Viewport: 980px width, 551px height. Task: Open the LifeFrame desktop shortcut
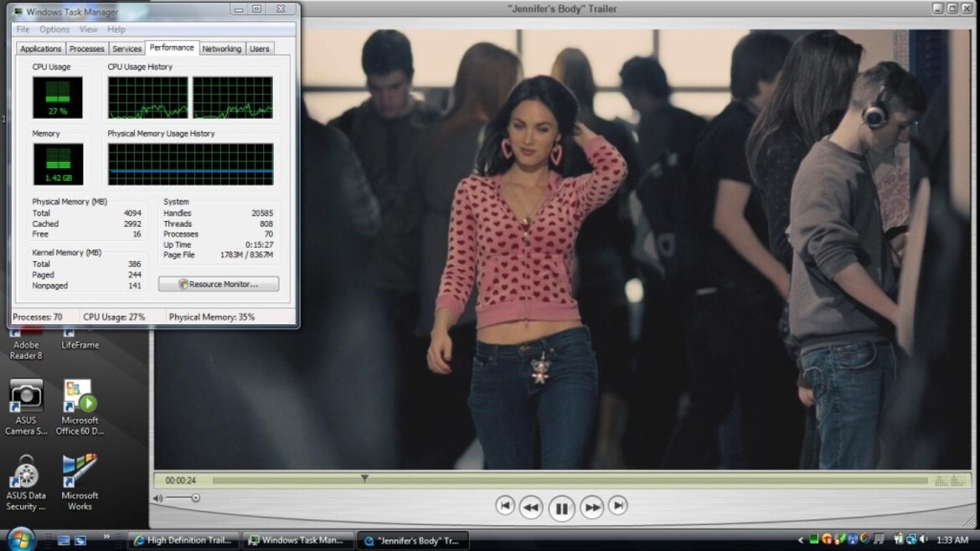80,339
